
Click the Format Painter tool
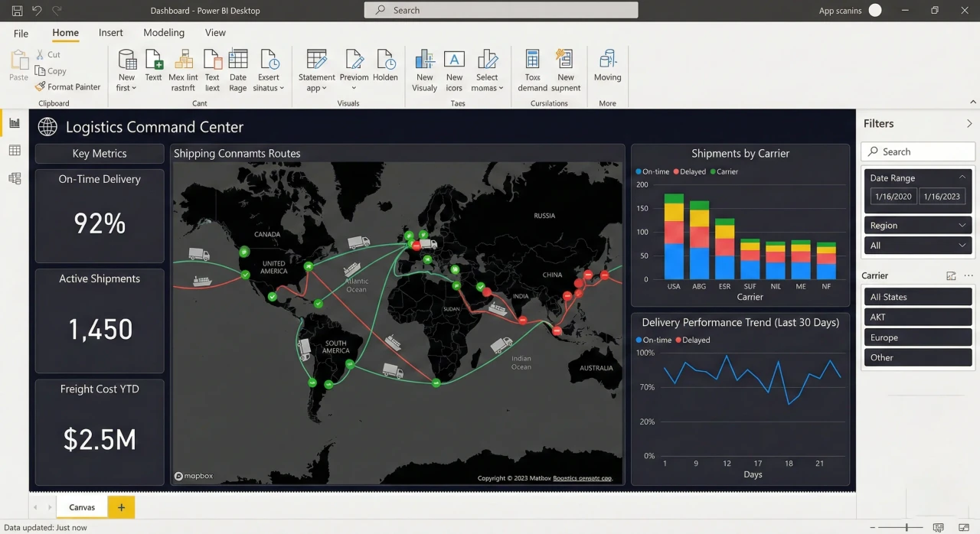point(68,87)
